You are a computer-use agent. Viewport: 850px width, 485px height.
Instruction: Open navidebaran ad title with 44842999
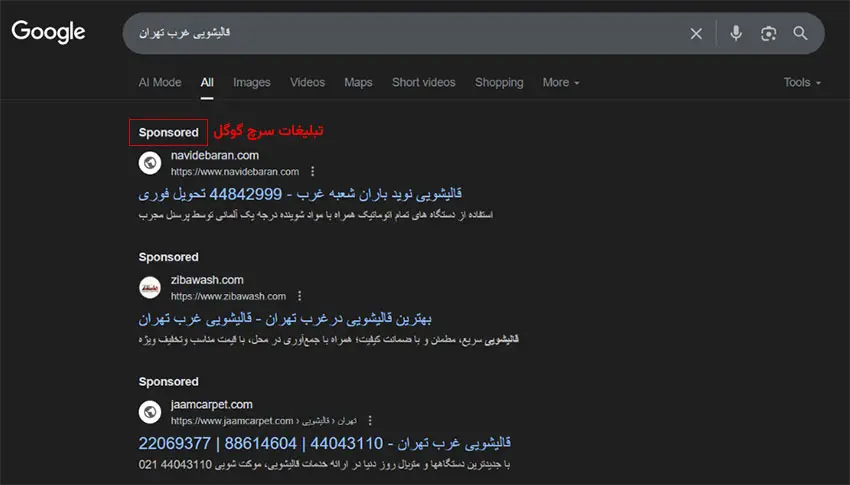click(300, 194)
